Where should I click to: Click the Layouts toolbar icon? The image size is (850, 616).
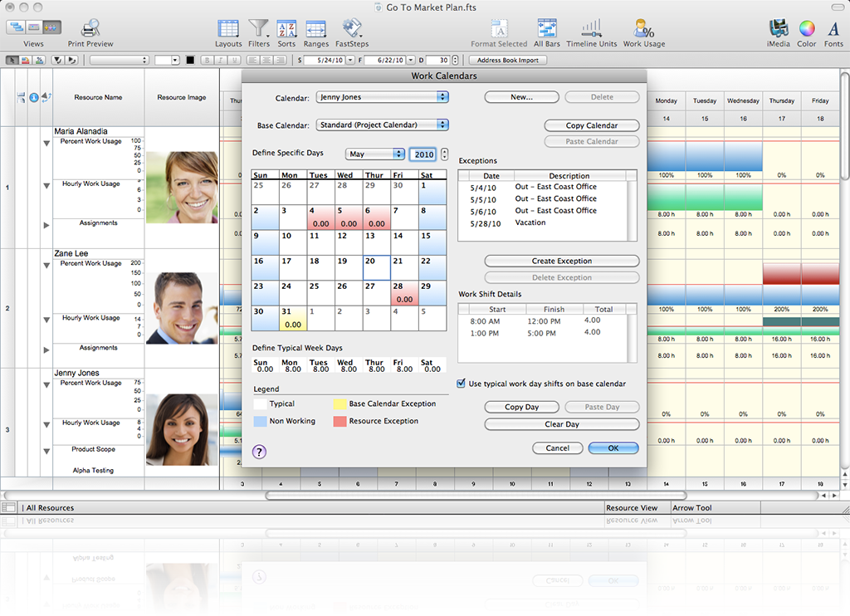pyautogui.click(x=228, y=28)
